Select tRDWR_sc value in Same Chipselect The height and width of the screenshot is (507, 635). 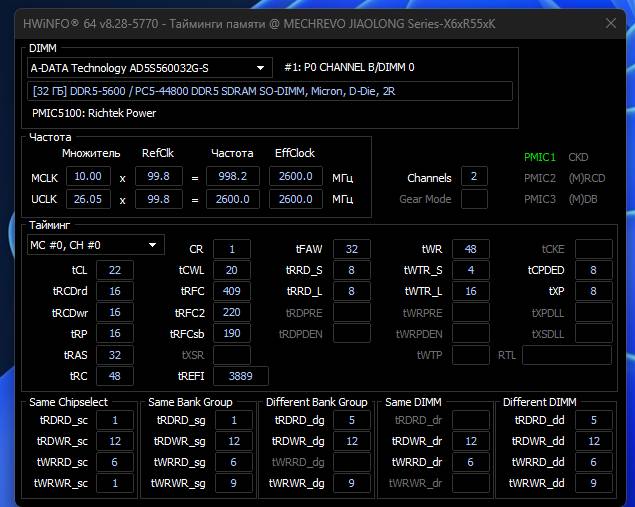pyautogui.click(x=115, y=441)
